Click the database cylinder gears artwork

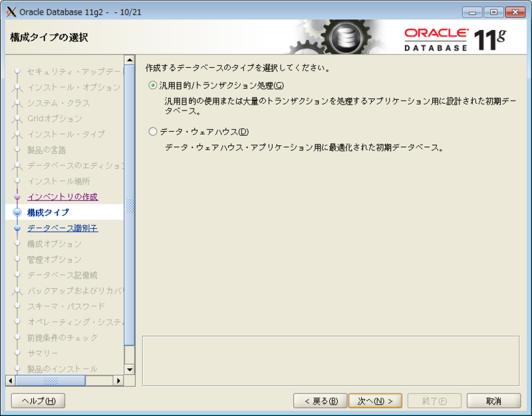pyautogui.click(x=346, y=37)
